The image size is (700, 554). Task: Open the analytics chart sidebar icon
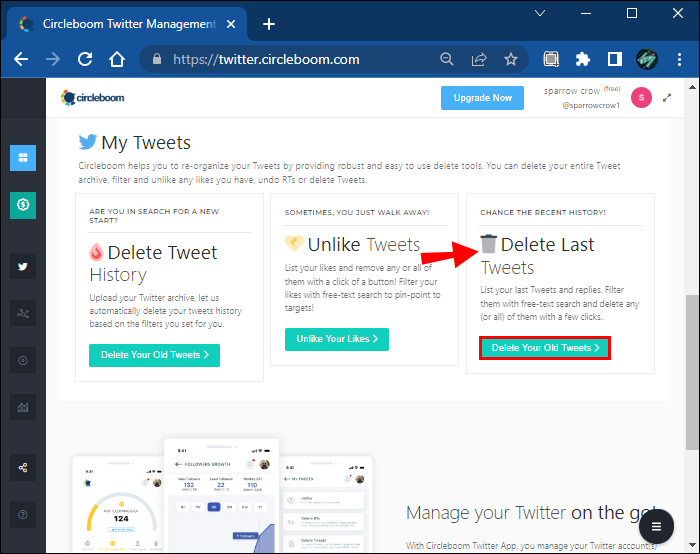(x=23, y=407)
